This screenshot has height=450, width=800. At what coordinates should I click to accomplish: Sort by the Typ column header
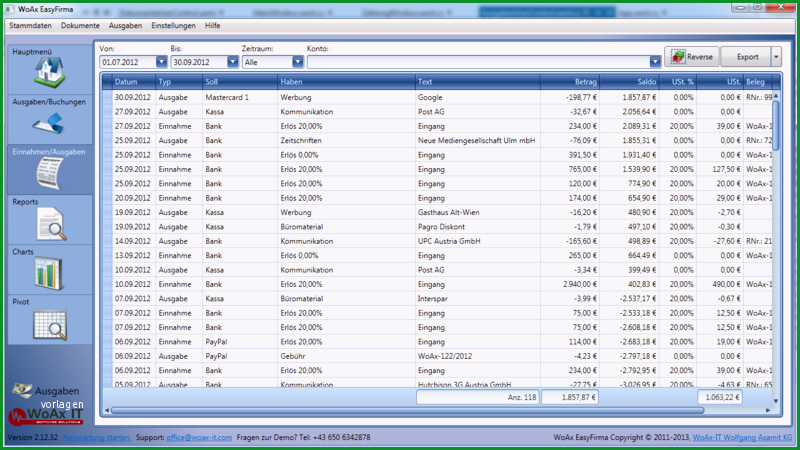(x=179, y=82)
